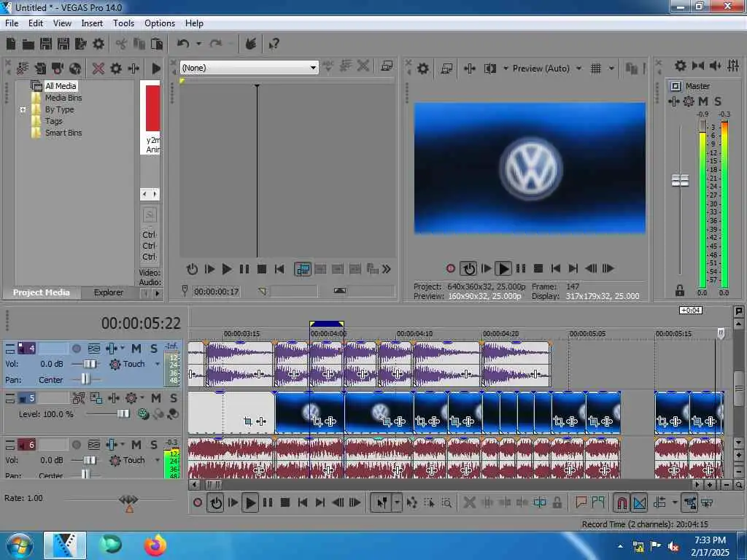Toggle Automatic Crossfades button
The image size is (747, 560).
[640, 502]
